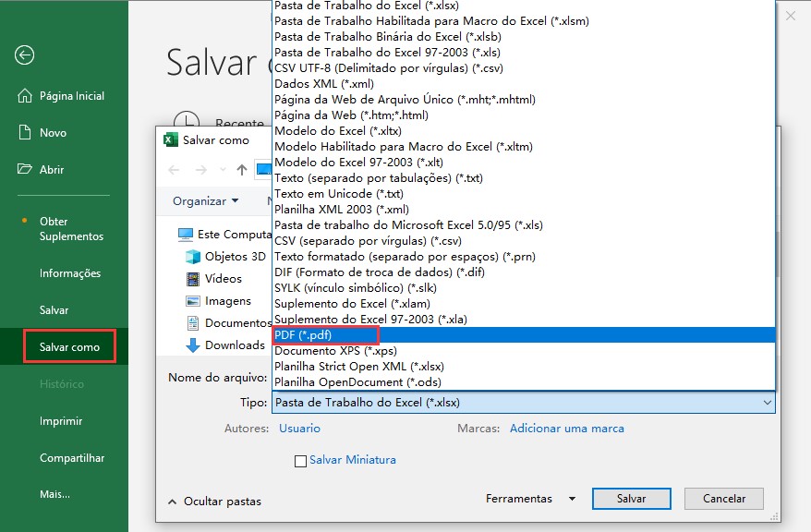Click the back arrow in the green sidebar
The width and height of the screenshot is (811, 532).
[23, 55]
